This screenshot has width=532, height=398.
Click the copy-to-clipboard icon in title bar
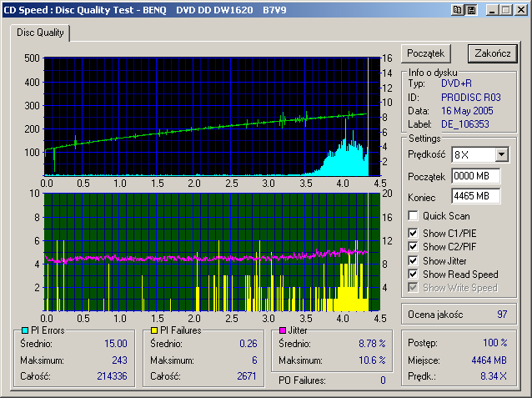click(457, 10)
